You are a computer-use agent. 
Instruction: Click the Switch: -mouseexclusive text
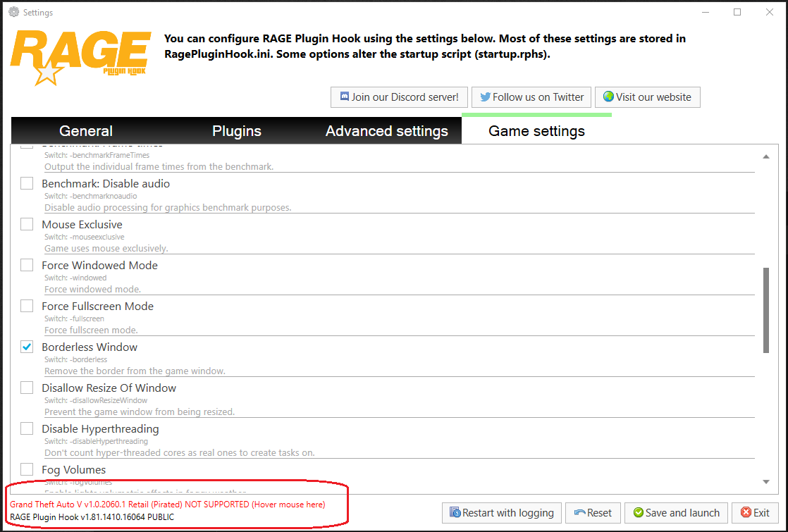pyautogui.click(x=85, y=237)
